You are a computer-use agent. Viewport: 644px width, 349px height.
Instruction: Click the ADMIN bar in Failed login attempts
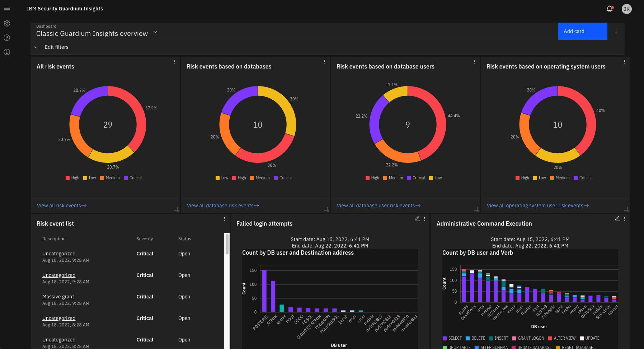[273, 296]
